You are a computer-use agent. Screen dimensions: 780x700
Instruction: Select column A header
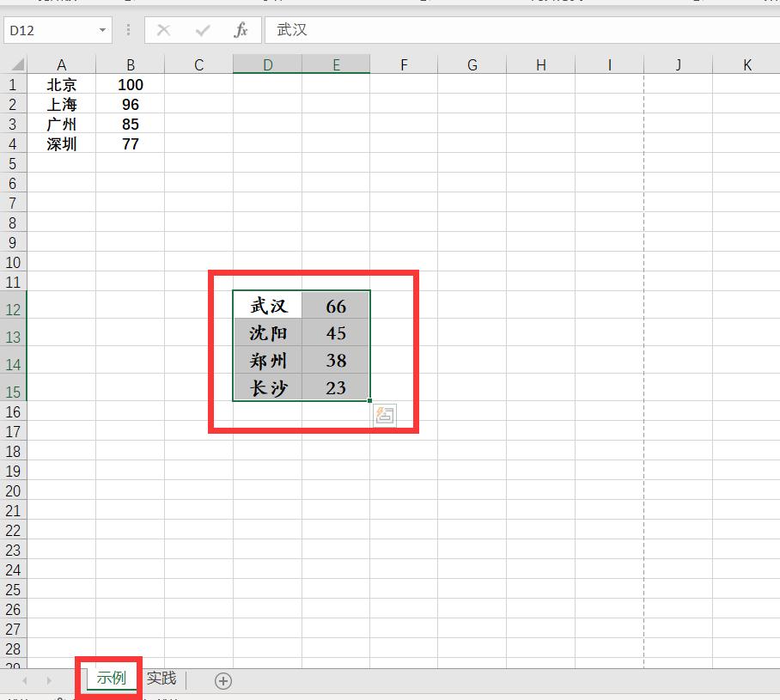[x=61, y=64]
